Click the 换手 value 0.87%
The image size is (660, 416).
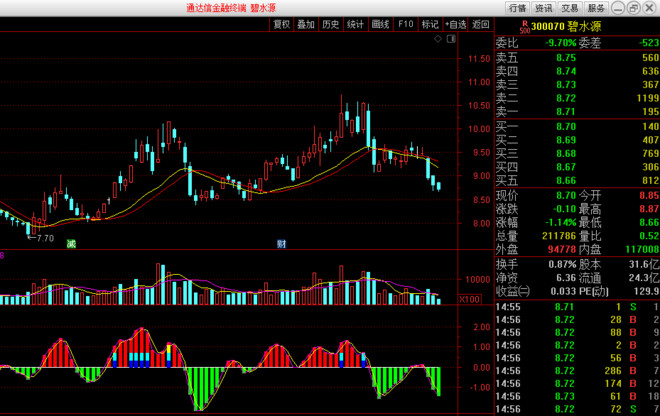tap(562, 264)
